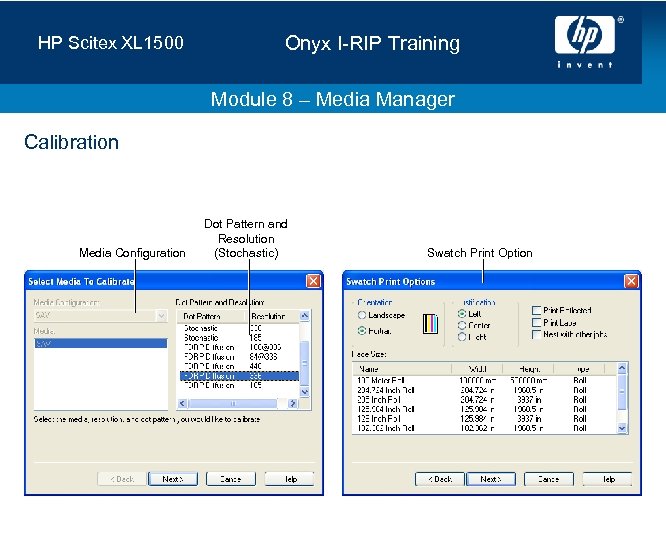Select highlighted FDRP Diffusion 336 row
This screenshot has height=539, width=666.
tap(238, 376)
